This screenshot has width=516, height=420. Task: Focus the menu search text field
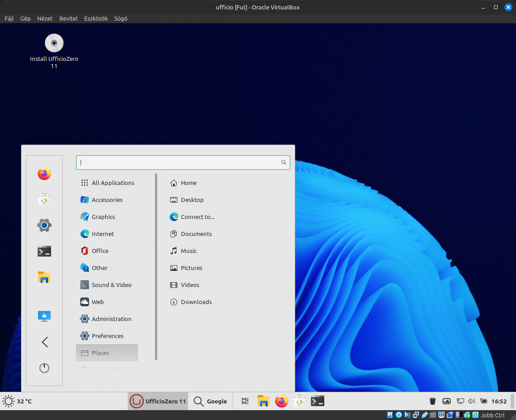coord(183,163)
